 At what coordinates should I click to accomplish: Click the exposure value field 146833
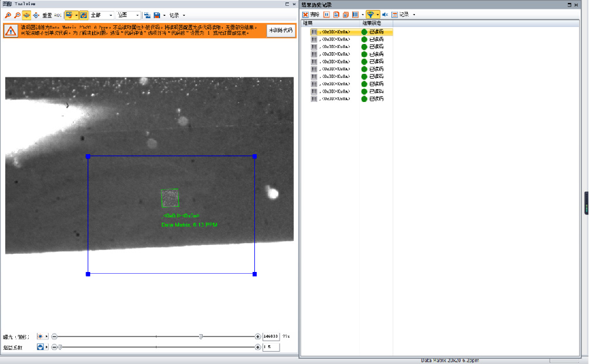click(x=271, y=336)
